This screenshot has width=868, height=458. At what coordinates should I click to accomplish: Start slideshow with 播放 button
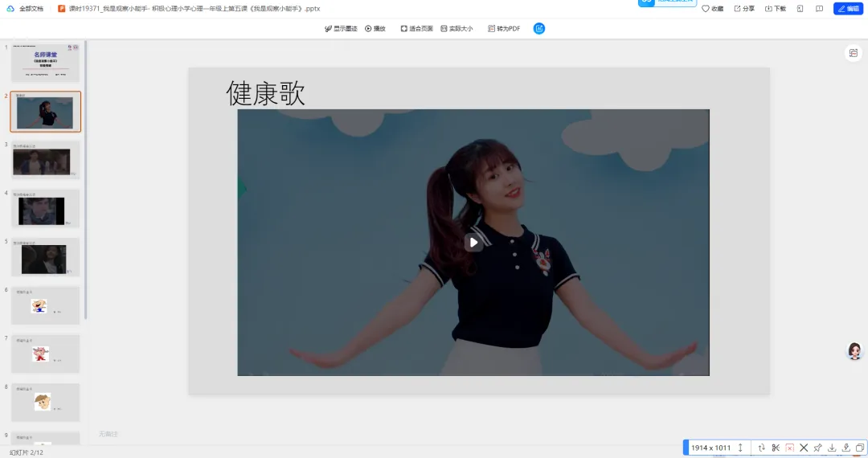(x=375, y=29)
